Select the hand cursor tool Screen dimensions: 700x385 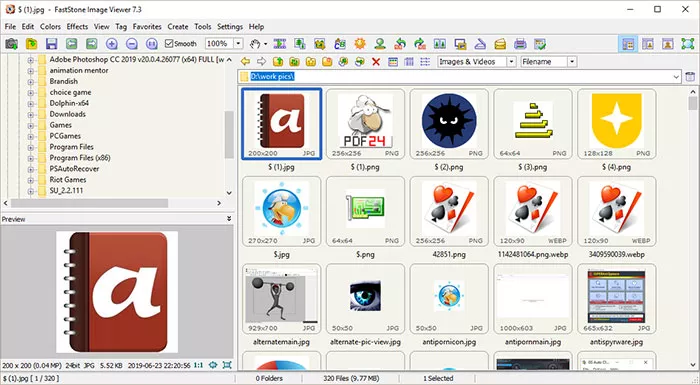(x=255, y=44)
